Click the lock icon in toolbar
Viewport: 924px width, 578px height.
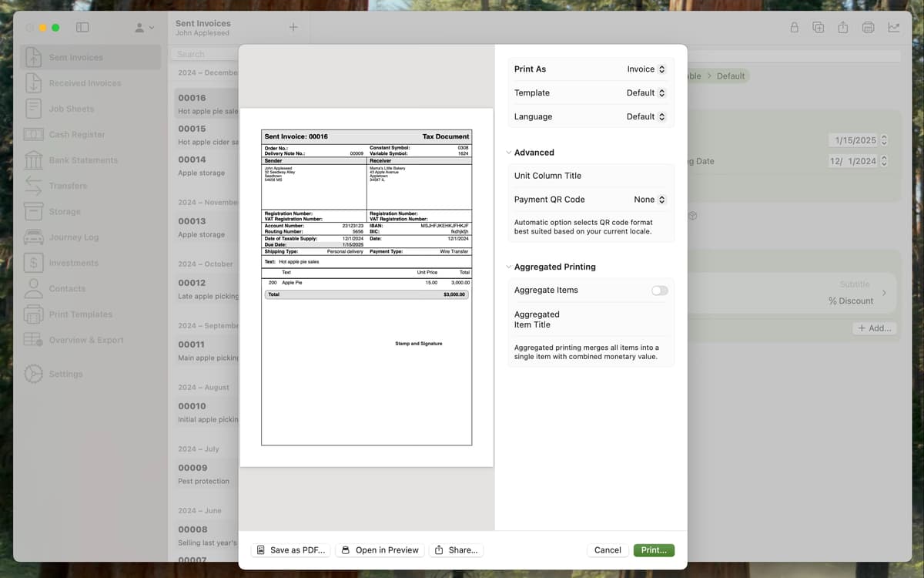pyautogui.click(x=794, y=28)
